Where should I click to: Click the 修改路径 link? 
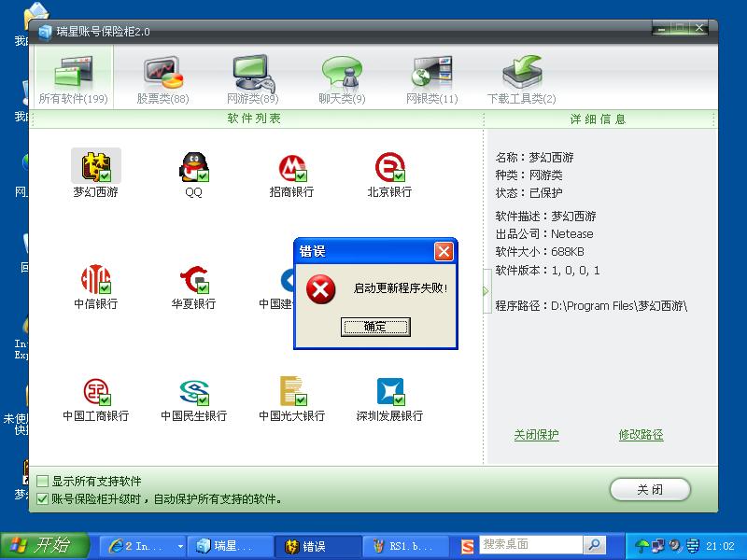641,435
